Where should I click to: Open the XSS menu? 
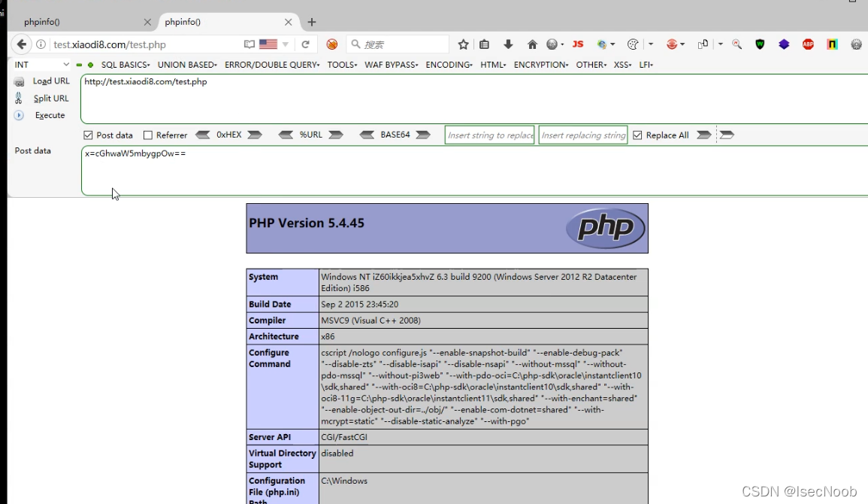pyautogui.click(x=622, y=65)
